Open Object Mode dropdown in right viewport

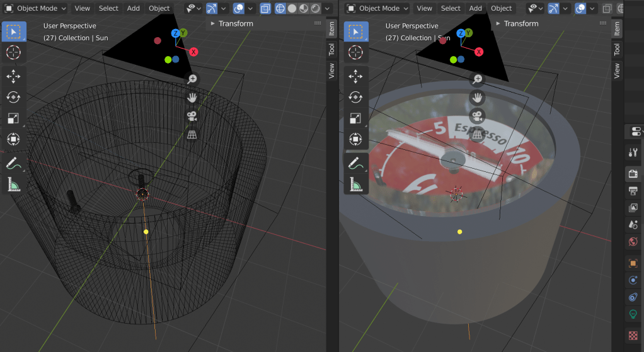tap(377, 8)
